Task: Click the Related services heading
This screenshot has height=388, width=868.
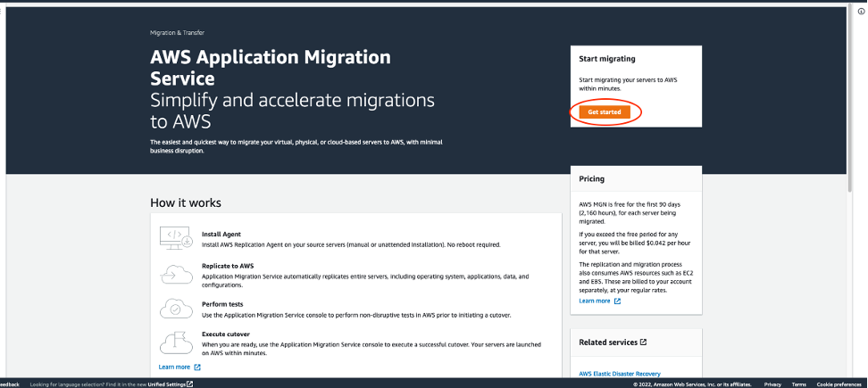Action: pos(608,343)
